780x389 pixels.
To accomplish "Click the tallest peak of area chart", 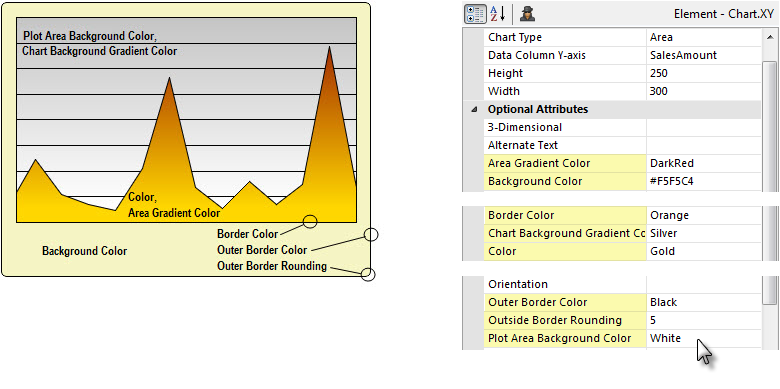I will (x=329, y=48).
